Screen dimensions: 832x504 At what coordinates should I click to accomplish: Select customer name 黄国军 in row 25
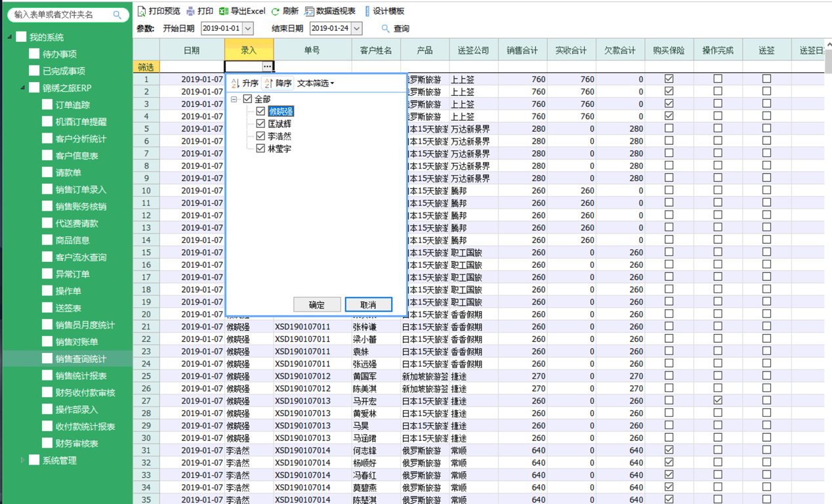365,376
